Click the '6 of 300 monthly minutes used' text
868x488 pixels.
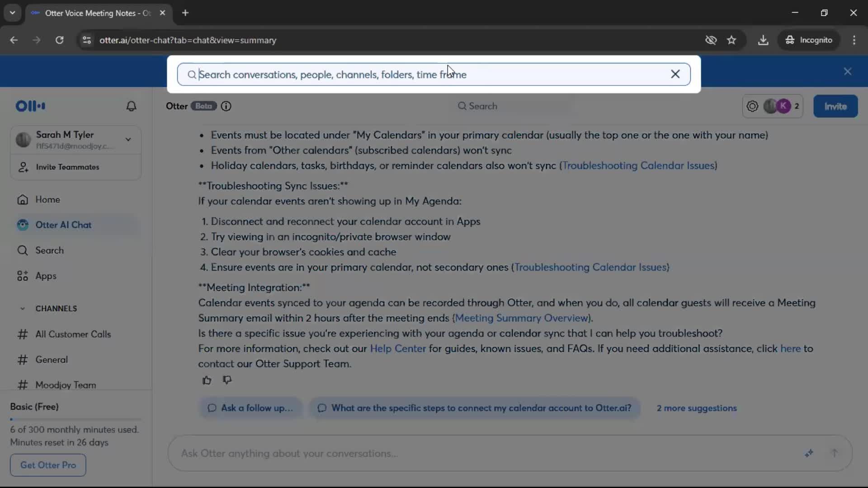(74, 430)
